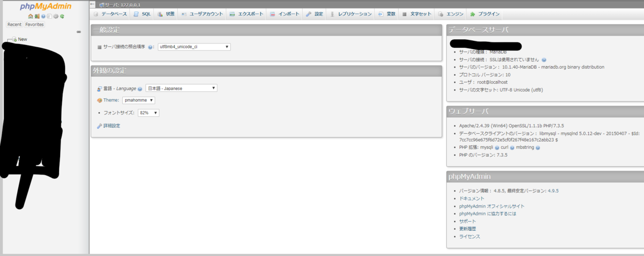Click the 詳細設定 link
This screenshot has height=256, width=644.
pyautogui.click(x=112, y=126)
